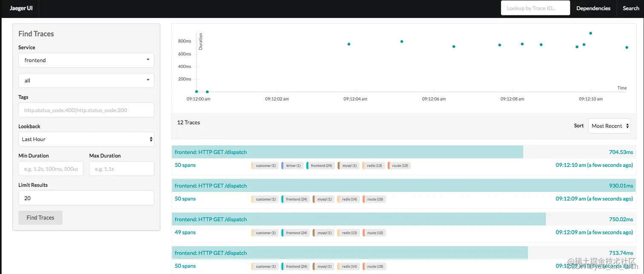Click frontend (24) tag in the 750.02ms trace

(295, 233)
